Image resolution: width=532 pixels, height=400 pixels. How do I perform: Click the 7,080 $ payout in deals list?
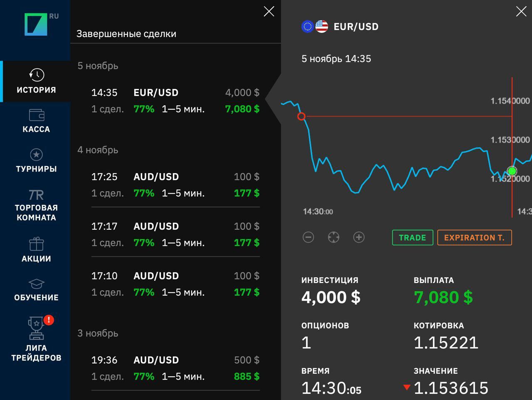pyautogui.click(x=242, y=109)
